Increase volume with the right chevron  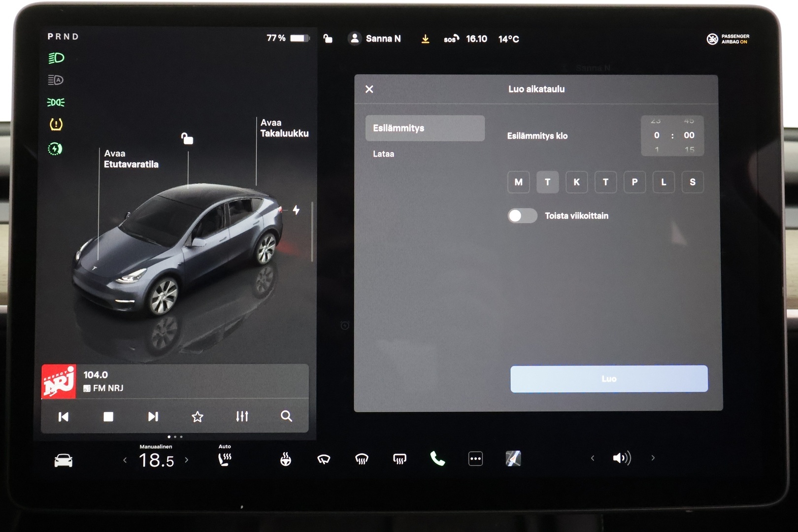coord(653,458)
